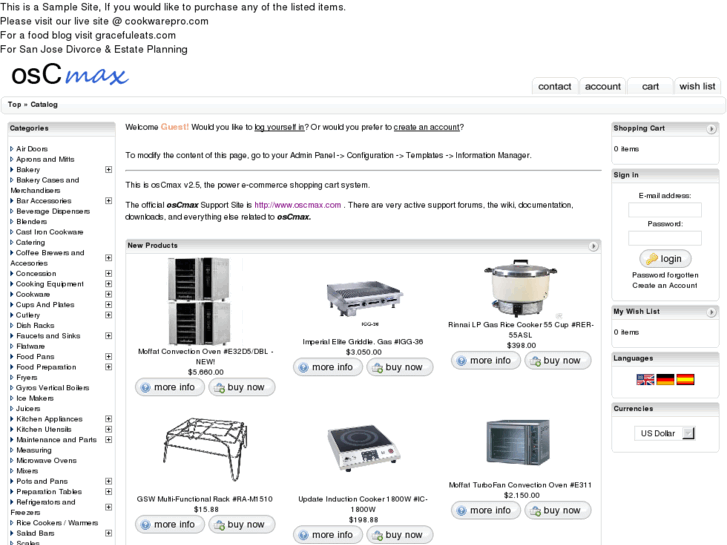Expand the Kitchen Appliances category

click(x=107, y=419)
